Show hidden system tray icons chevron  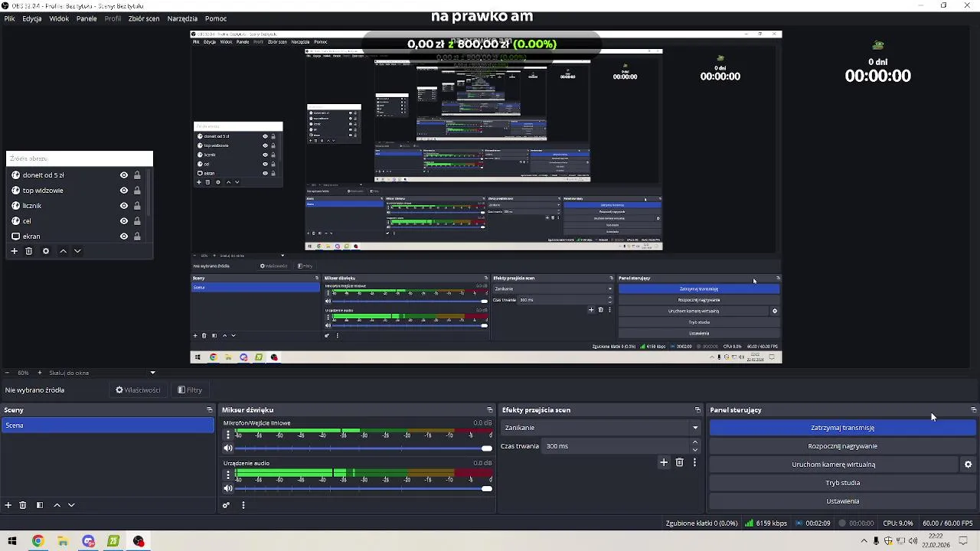(x=864, y=541)
